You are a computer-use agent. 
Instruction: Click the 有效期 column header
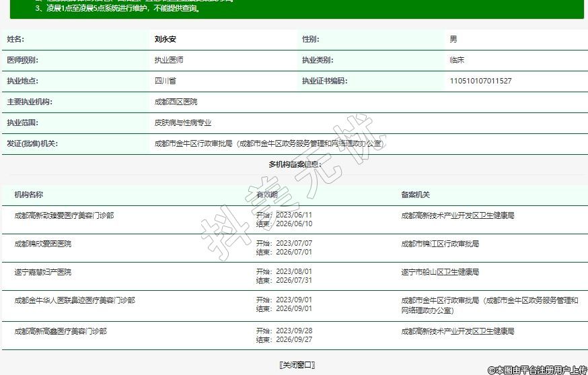[266, 195]
